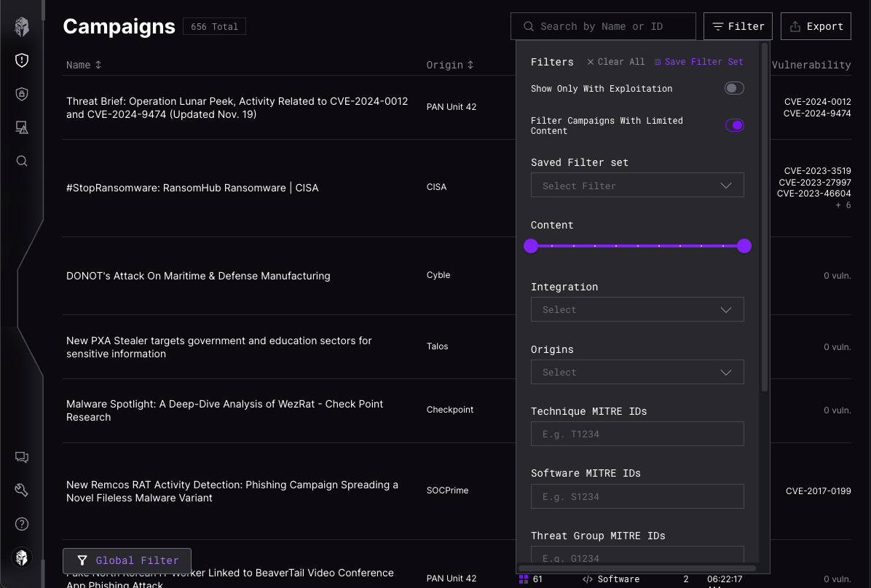Enable Show Only With Exploitation toggle

(734, 89)
